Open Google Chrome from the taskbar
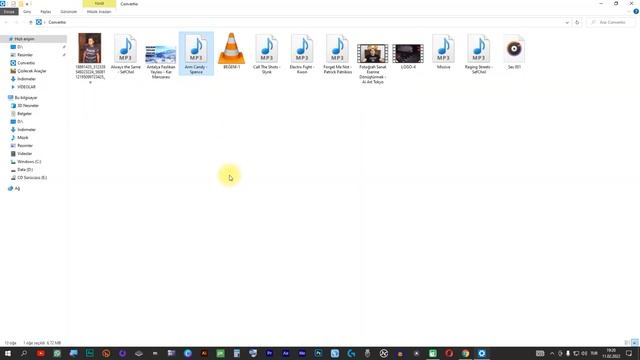The image size is (640, 360). [x=465, y=353]
